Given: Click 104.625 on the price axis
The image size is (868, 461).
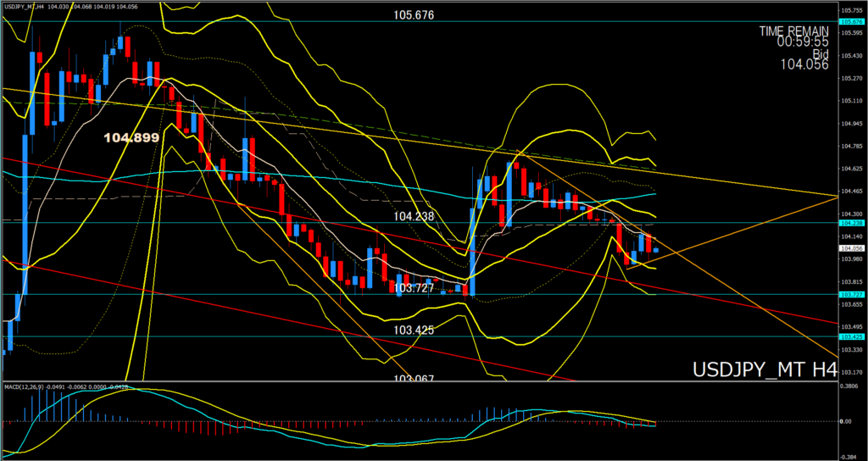Looking at the screenshot, I should pos(850,169).
